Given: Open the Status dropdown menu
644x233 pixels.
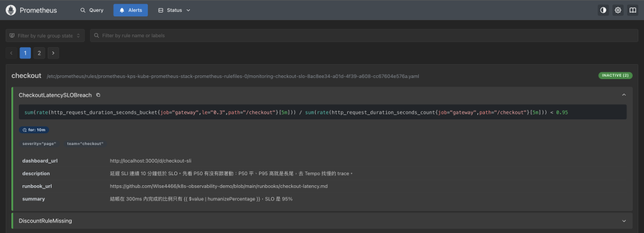Looking at the screenshot, I should point(174,10).
